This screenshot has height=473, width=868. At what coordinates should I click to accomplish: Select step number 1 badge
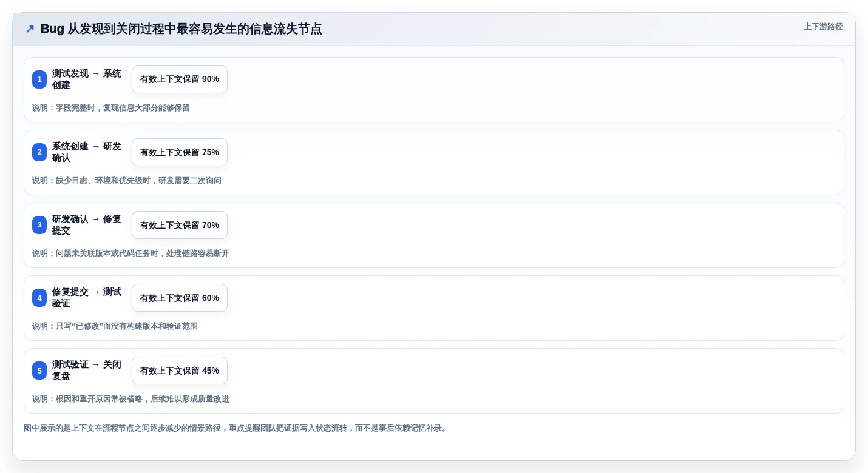tap(39, 79)
